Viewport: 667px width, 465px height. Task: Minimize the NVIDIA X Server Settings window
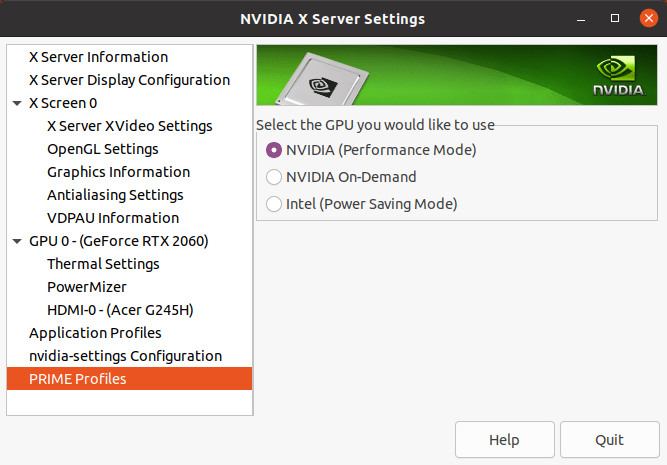click(x=581, y=19)
